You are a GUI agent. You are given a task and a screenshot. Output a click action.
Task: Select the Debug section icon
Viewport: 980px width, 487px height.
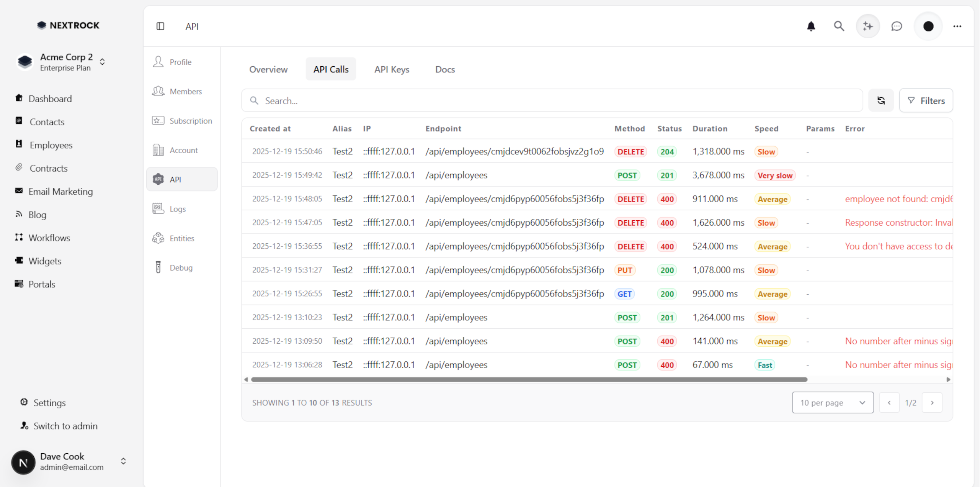point(158,267)
